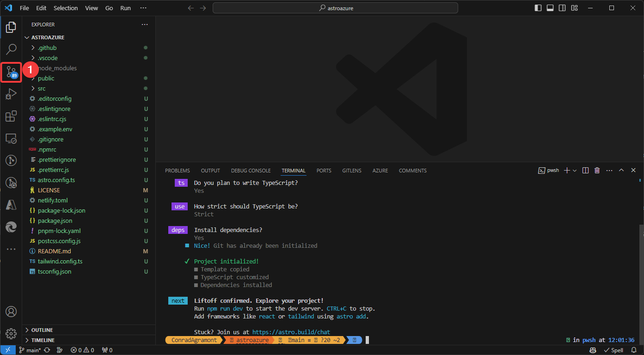The image size is (644, 355).
Task: Synchronize changes using the status bar sync icon
Action: coord(47,350)
